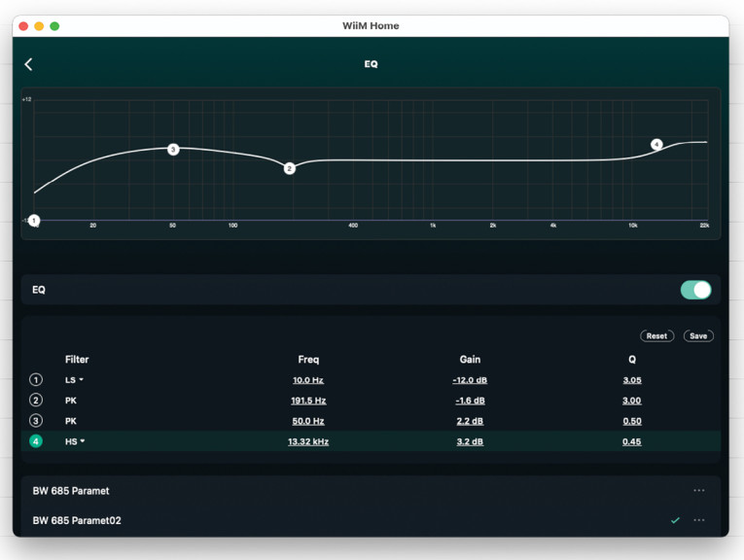Viewport: 744px width, 560px height.
Task: Open options for BW 685 Paramet02 preset
Action: click(x=698, y=520)
